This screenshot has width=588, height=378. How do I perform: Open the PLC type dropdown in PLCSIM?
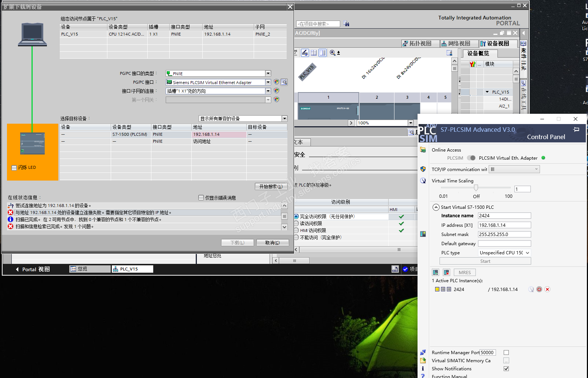point(504,252)
